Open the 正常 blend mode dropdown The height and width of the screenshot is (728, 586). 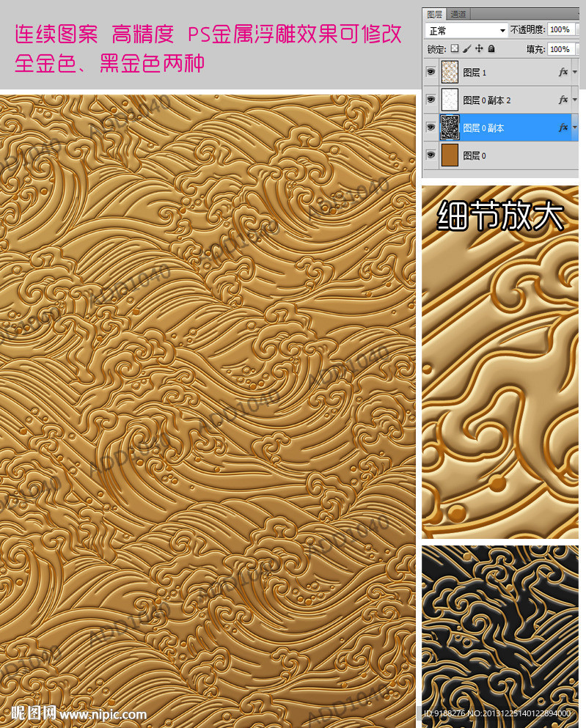pyautogui.click(x=466, y=31)
